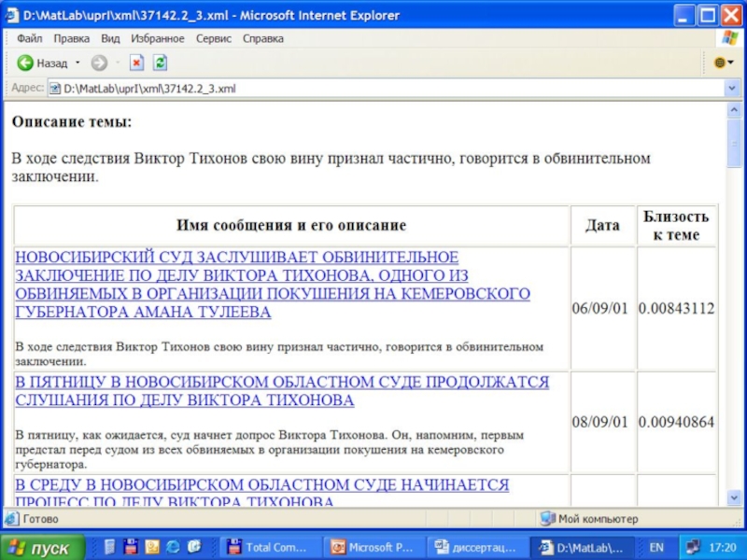Screen dimensions: 747x560
Task: Click the пуск Start button
Action: pyautogui.click(x=43, y=547)
